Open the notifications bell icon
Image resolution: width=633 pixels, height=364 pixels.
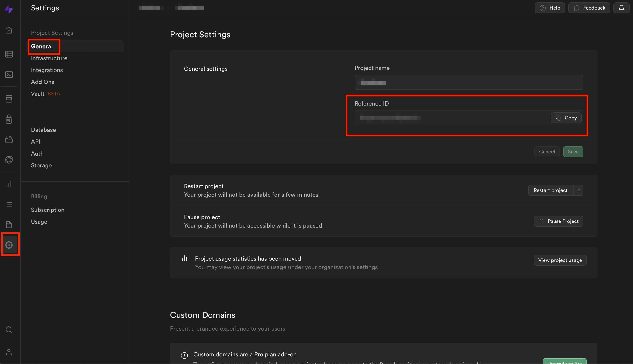coord(621,8)
